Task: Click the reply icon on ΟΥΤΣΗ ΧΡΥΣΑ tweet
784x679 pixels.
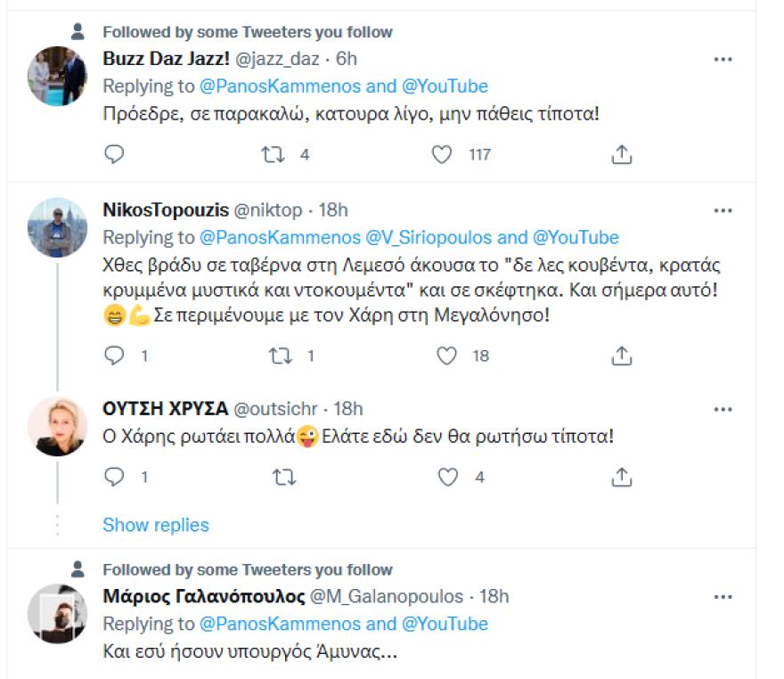Action: (x=113, y=477)
